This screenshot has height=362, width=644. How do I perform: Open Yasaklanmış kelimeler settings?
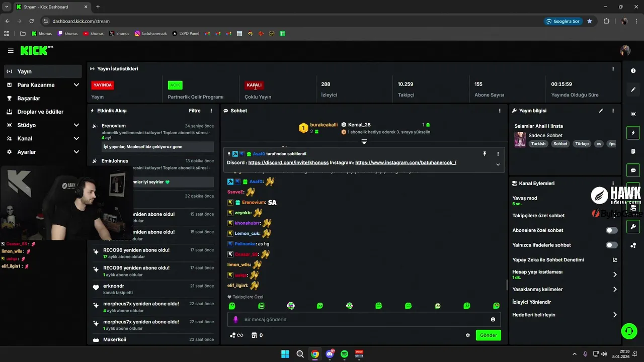pyautogui.click(x=565, y=289)
